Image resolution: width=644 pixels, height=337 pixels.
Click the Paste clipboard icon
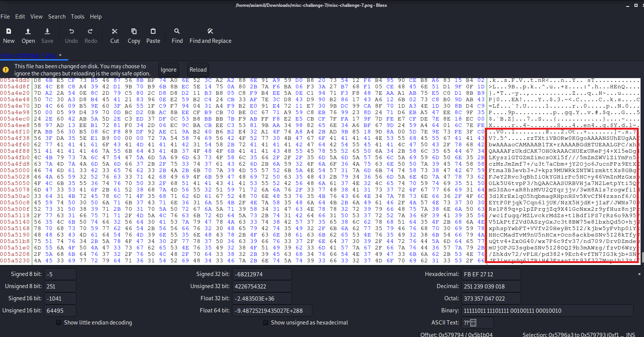(153, 31)
